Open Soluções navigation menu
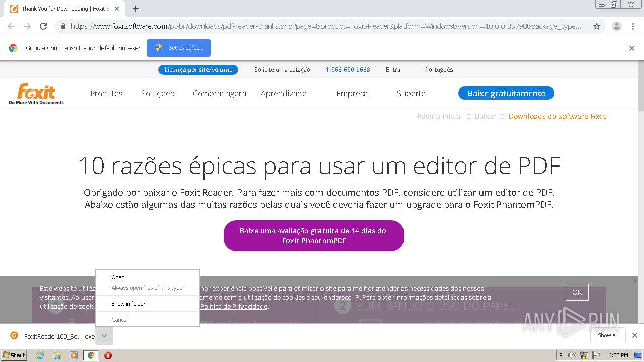Viewport: 644px width, 362px height. click(157, 93)
